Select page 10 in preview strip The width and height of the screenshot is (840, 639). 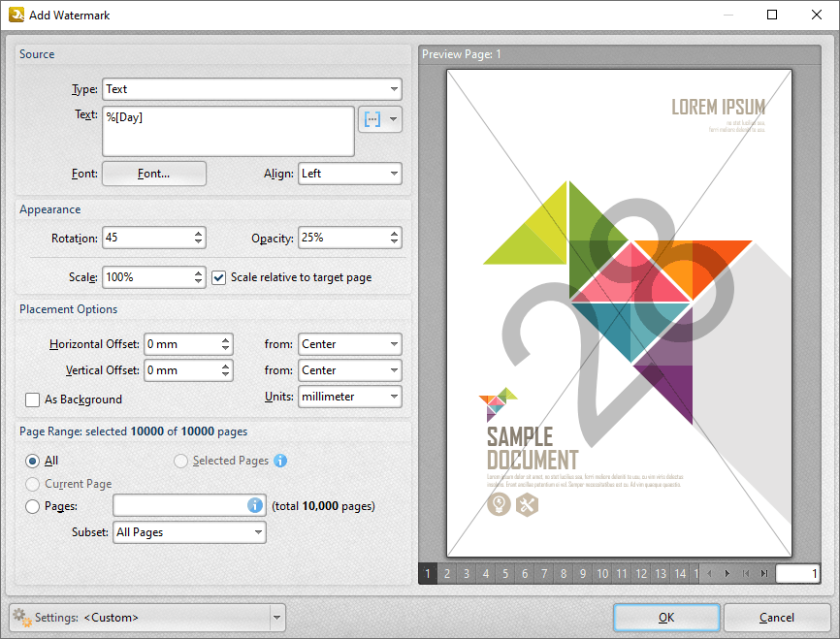[602, 574]
